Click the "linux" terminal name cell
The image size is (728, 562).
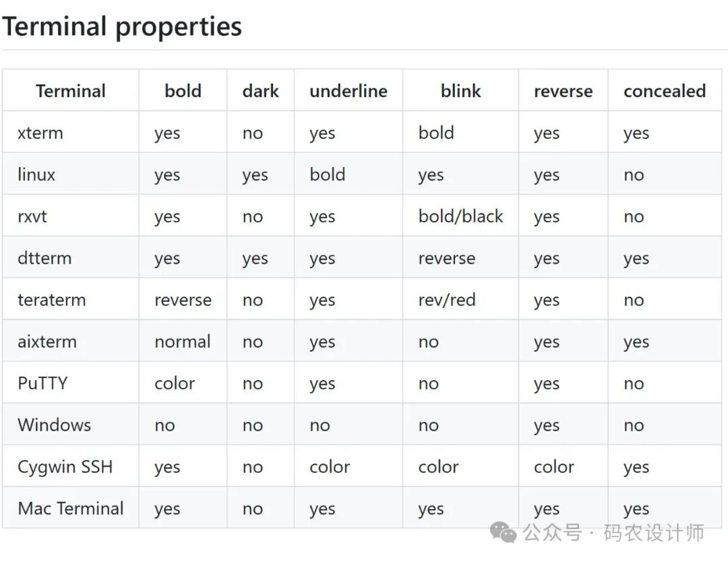point(36,175)
